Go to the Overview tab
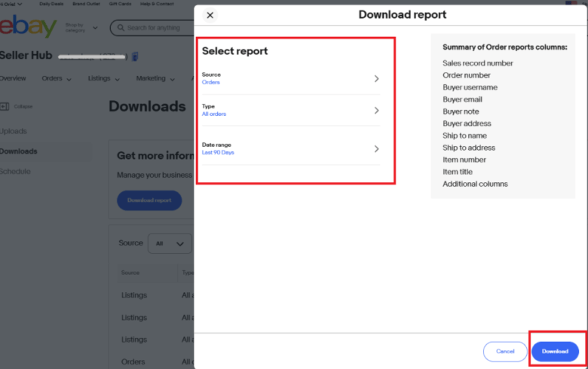The width and height of the screenshot is (588, 369). [x=13, y=78]
